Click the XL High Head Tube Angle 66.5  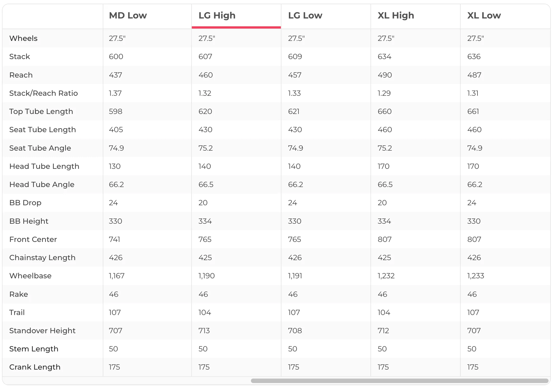[x=385, y=185]
